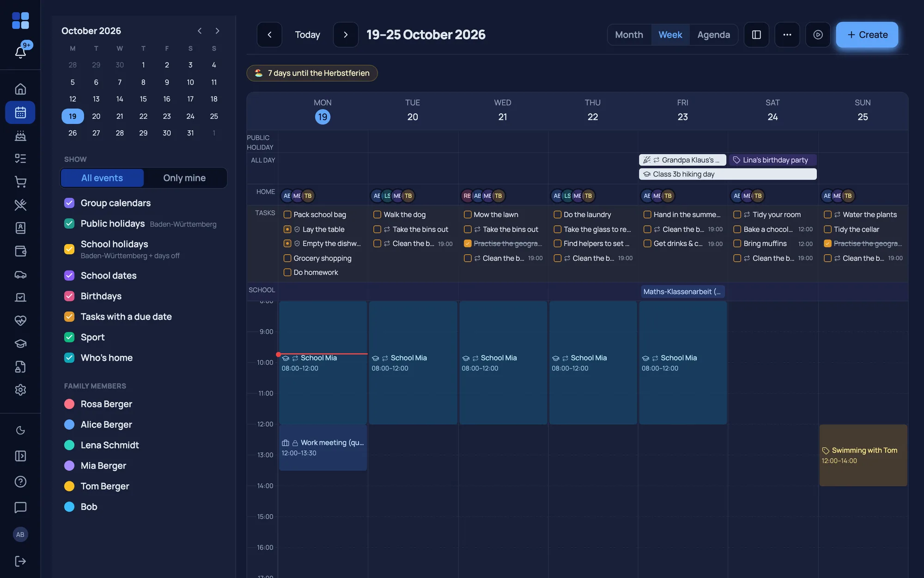Open the Herbstferien countdown banner
Viewport: 924px width, 578px height.
[x=312, y=73]
